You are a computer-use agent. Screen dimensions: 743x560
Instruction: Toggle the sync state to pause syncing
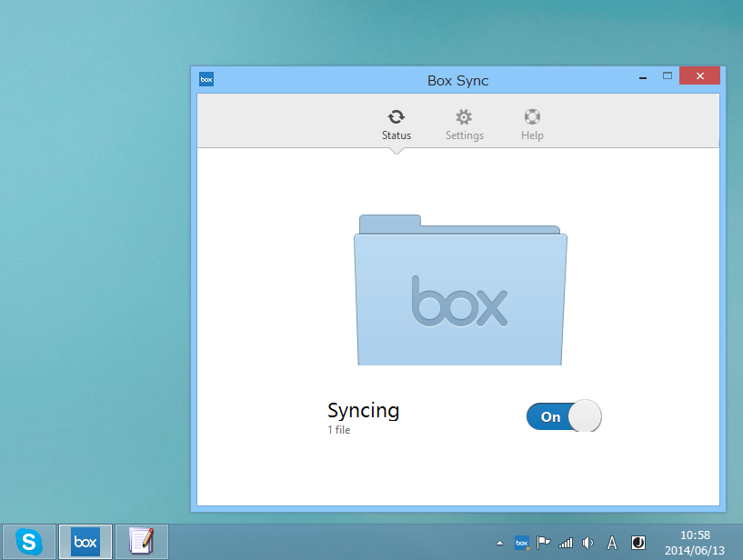[x=563, y=416]
